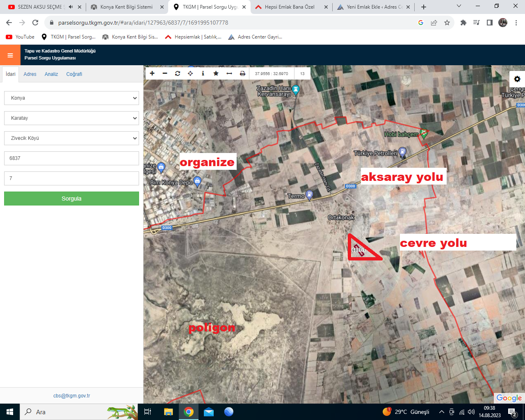Open Chrome three-dot menu

(x=516, y=23)
